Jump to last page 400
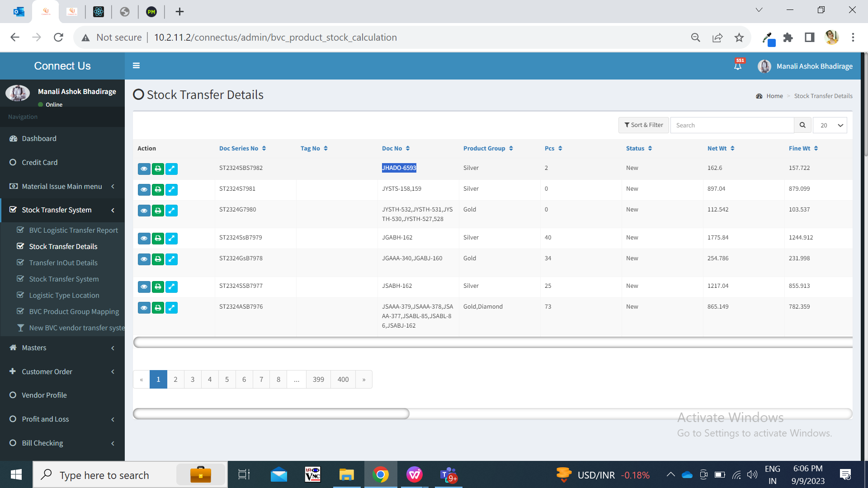Viewport: 868px width, 488px height. click(343, 380)
